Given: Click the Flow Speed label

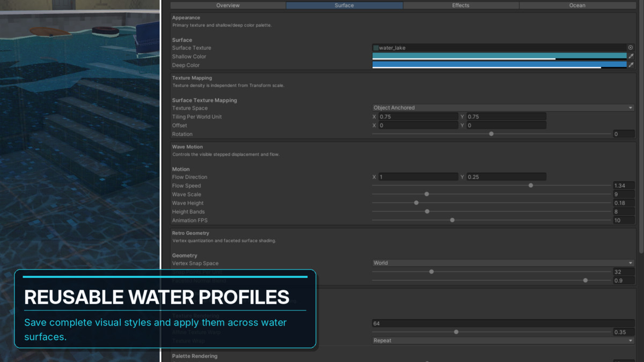Looking at the screenshot, I should (x=186, y=186).
